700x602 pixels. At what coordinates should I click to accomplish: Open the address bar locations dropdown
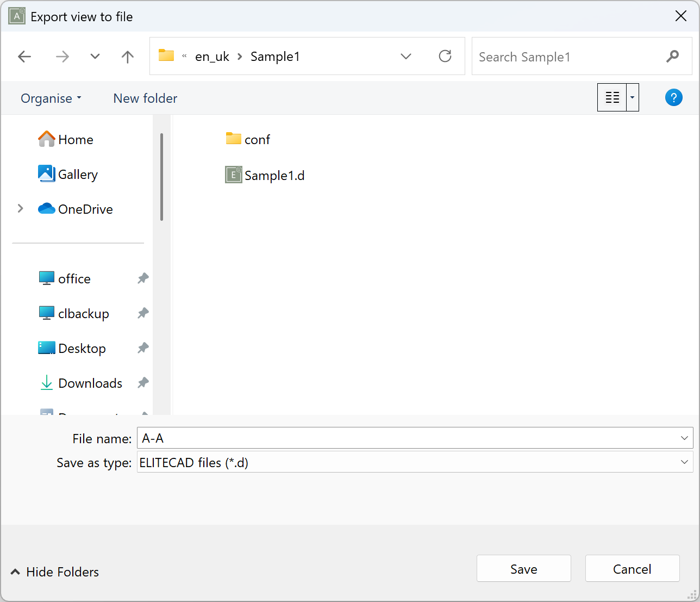(405, 56)
